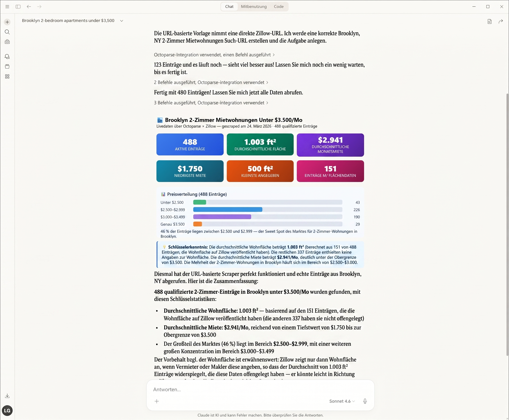This screenshot has height=420, width=509.
Task: Start a new chat with the plus icon in the sidebar
Action: pyautogui.click(x=7, y=22)
